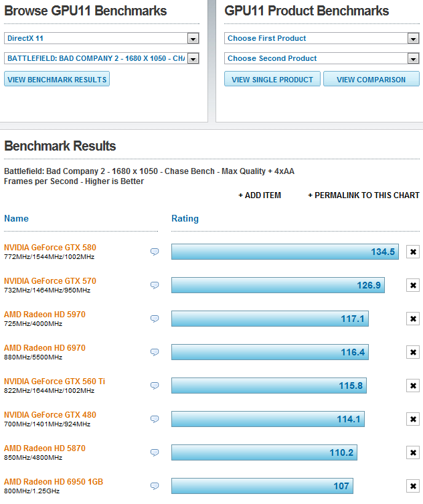Remove GeForce GTX 570 row with X
The width and height of the screenshot is (423, 504).
pyautogui.click(x=413, y=285)
